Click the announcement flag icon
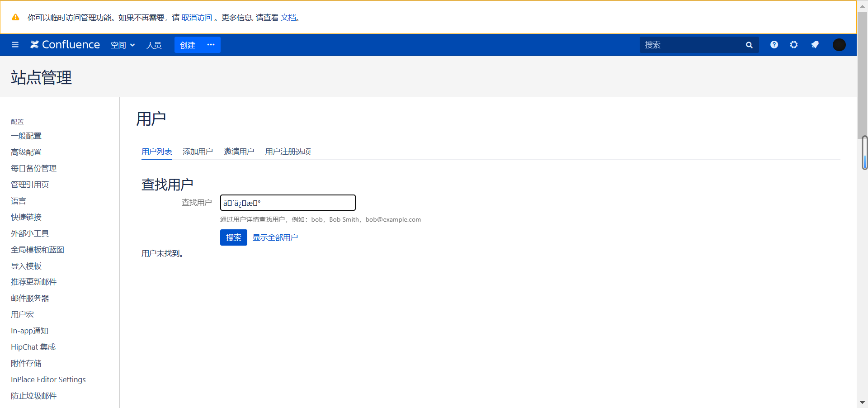 815,45
